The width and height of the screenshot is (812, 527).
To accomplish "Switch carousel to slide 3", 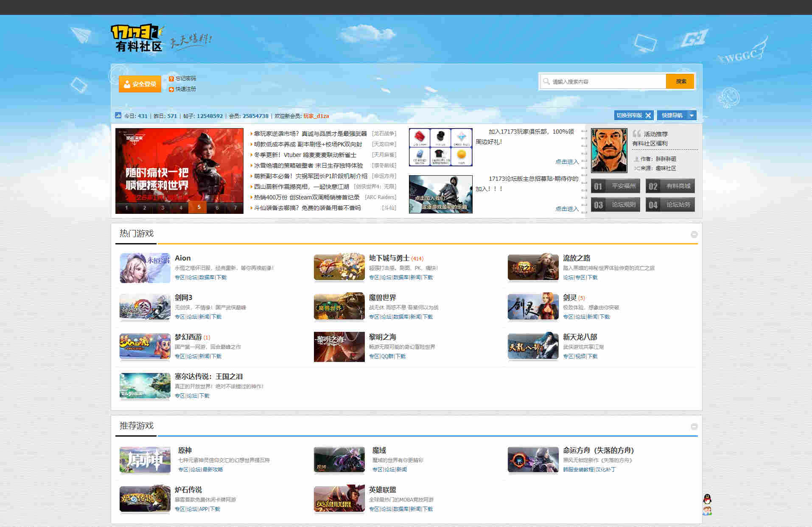I will pos(162,207).
